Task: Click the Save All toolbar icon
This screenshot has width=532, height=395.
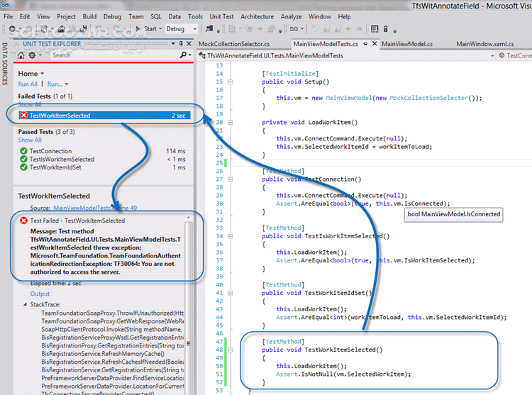Action: coord(84,29)
